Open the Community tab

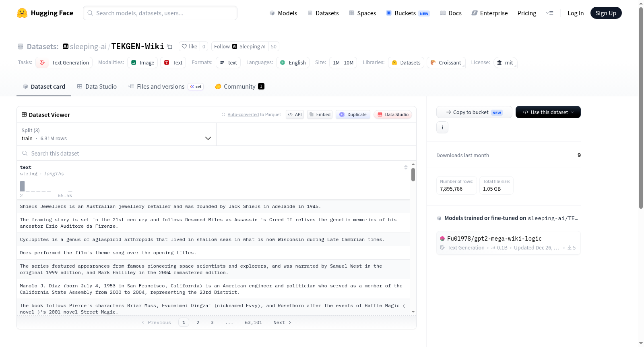click(x=240, y=87)
